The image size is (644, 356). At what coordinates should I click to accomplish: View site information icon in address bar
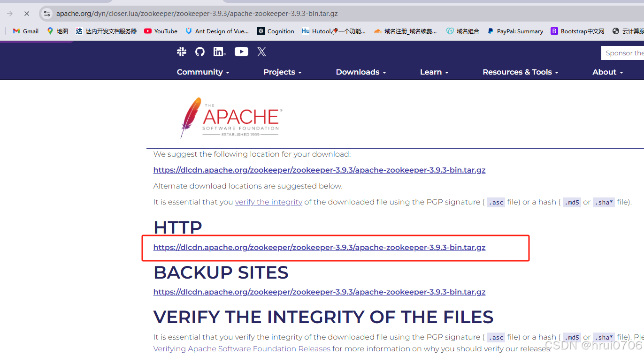(x=47, y=14)
